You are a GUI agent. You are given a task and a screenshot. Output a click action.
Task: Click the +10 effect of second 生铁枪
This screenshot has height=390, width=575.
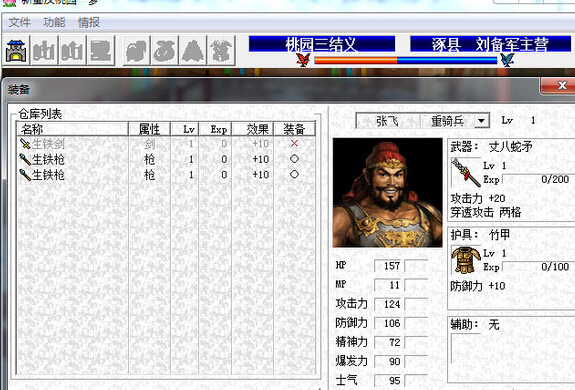pyautogui.click(x=260, y=174)
